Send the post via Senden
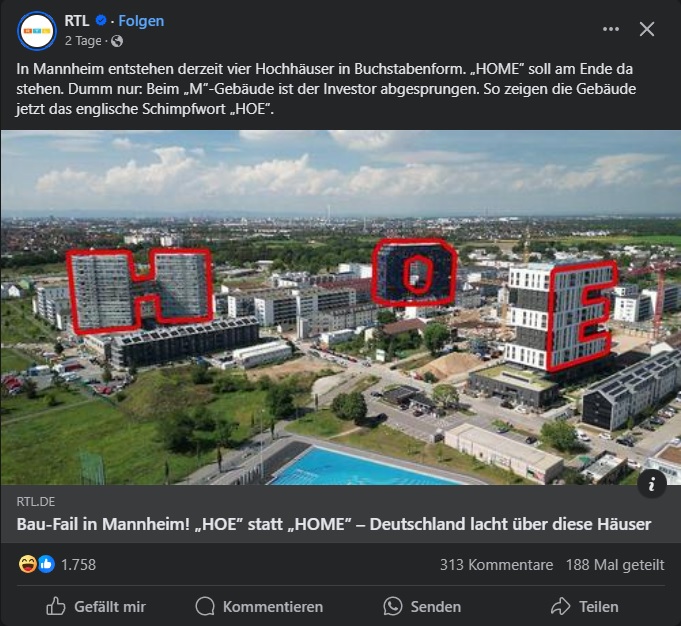 click(422, 606)
